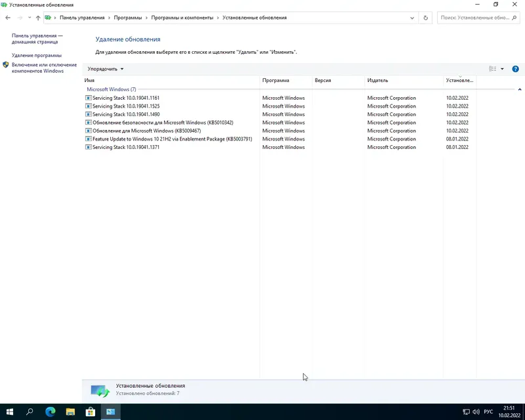Viewport: 525px width, 420px height.
Task: Select update KB5009467 in the list
Action: coord(148,131)
